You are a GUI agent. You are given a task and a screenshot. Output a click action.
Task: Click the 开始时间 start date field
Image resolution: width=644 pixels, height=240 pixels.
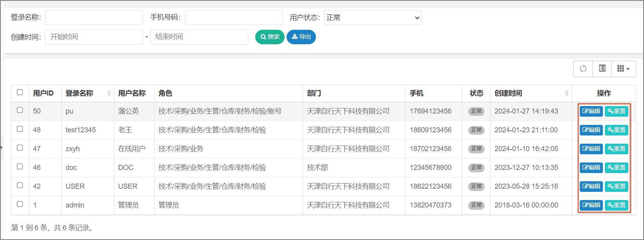94,37
